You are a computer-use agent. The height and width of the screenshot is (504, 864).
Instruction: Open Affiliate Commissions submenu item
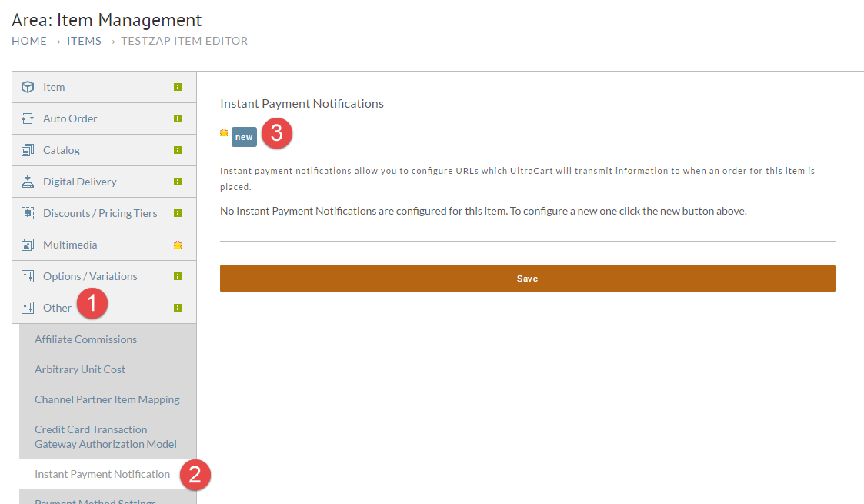click(x=85, y=339)
